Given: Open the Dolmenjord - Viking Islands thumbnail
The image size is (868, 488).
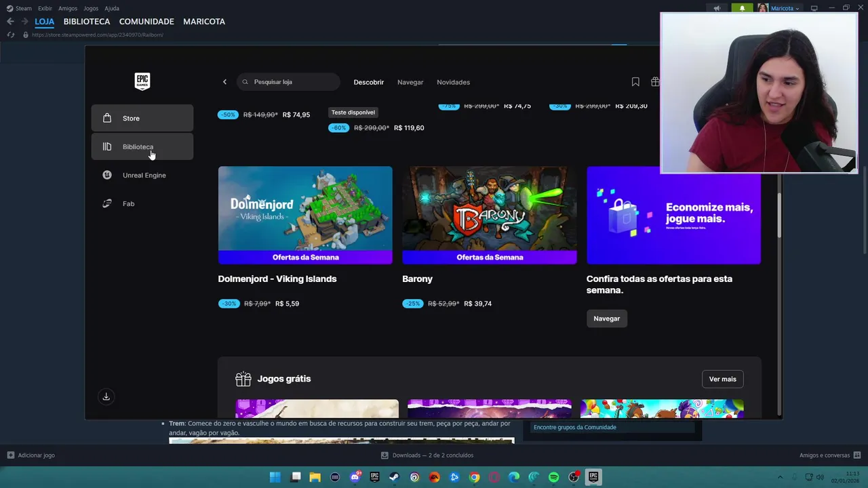Looking at the screenshot, I should coord(305,215).
